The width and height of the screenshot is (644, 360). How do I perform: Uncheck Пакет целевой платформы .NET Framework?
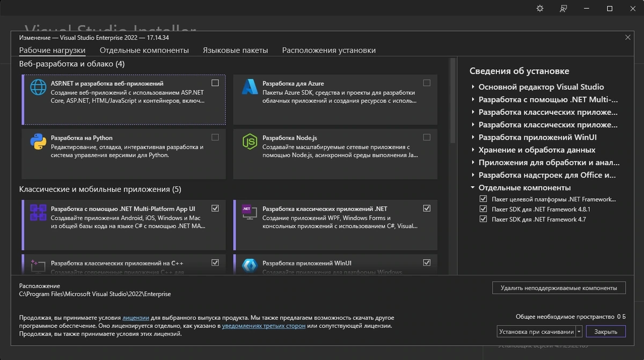(484, 199)
